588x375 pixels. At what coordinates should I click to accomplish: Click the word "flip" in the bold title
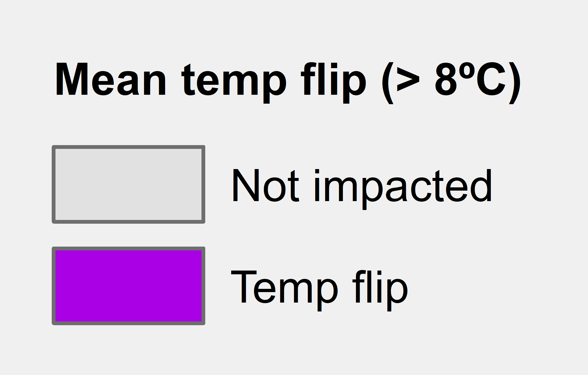pos(334,82)
